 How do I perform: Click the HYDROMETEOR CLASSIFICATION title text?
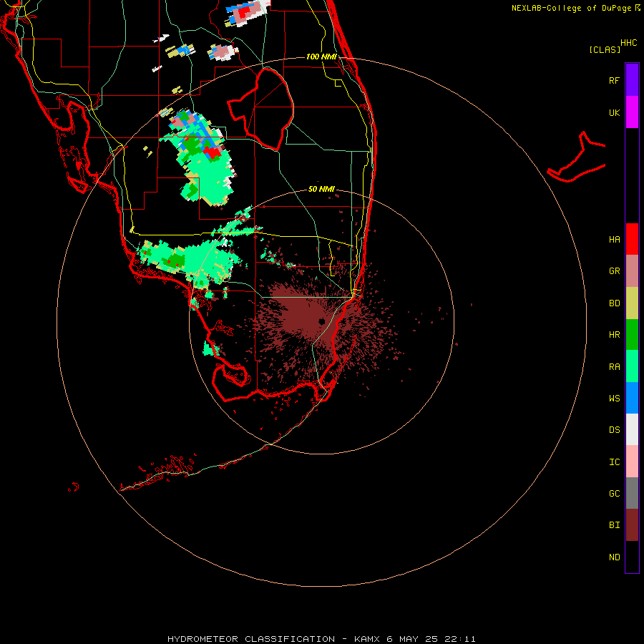[251, 639]
